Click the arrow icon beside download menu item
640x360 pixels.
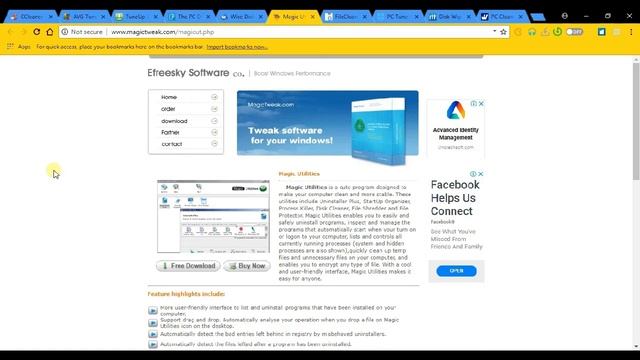(214, 121)
